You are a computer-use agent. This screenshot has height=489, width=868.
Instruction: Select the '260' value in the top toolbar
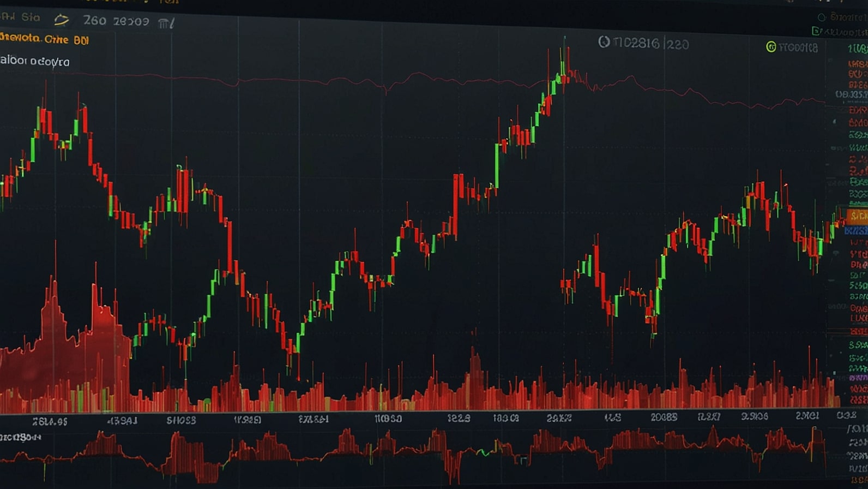click(x=94, y=21)
